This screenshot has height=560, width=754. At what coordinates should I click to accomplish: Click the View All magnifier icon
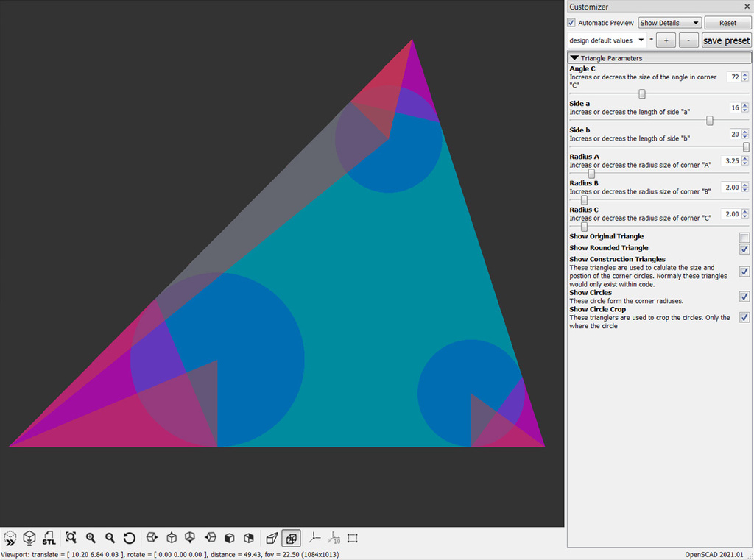tap(71, 538)
